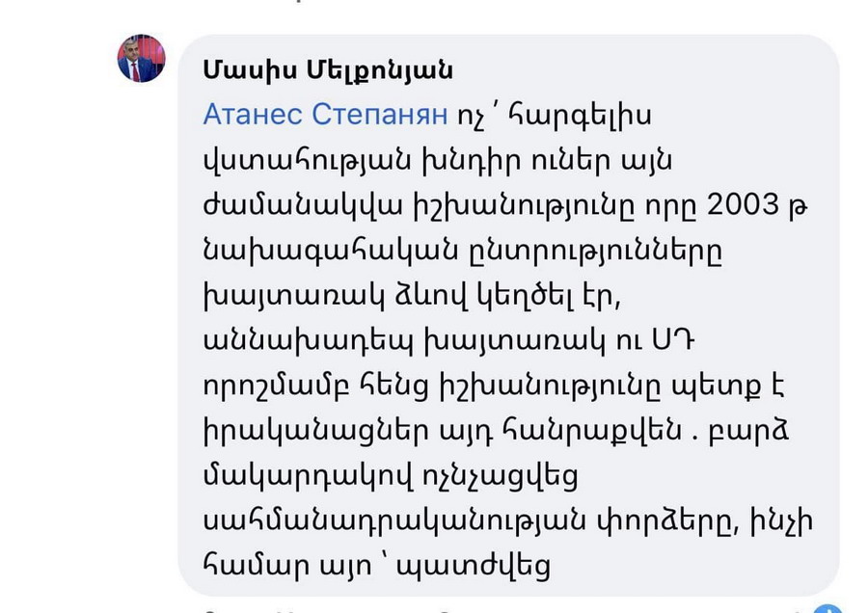
Task: Follow the Атанес Степанян mention link
Action: pyautogui.click(x=326, y=115)
